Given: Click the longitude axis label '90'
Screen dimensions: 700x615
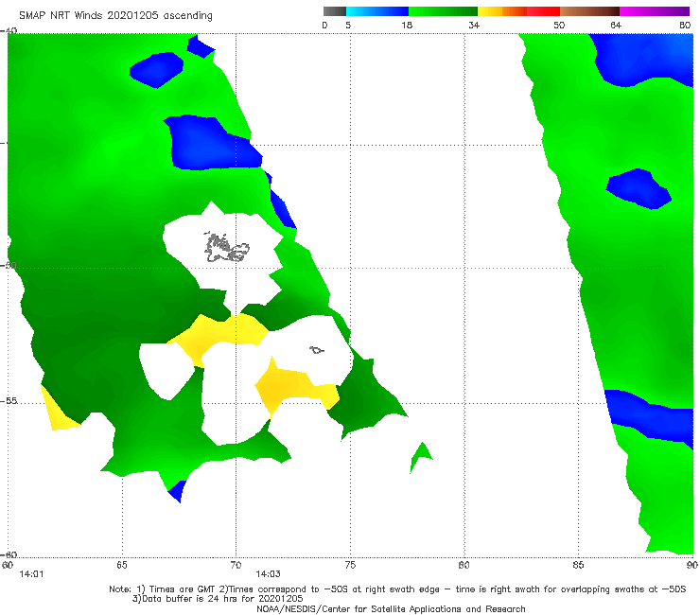Looking at the screenshot, I should coord(692,565).
